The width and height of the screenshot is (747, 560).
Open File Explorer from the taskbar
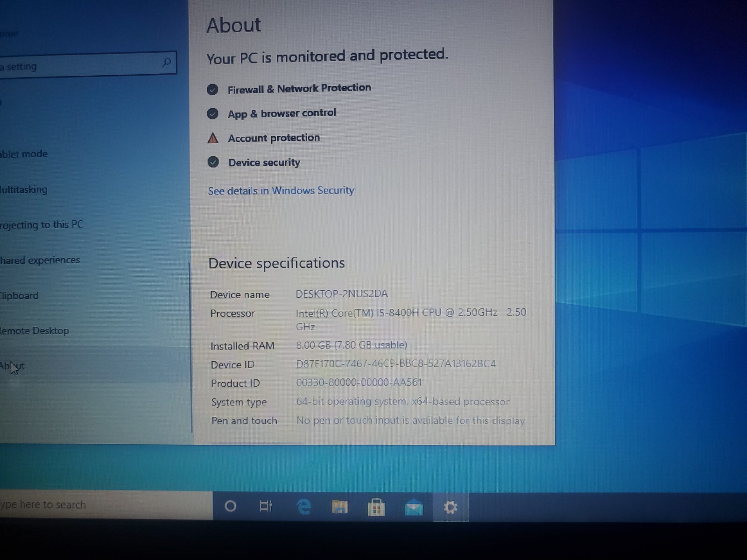[340, 507]
